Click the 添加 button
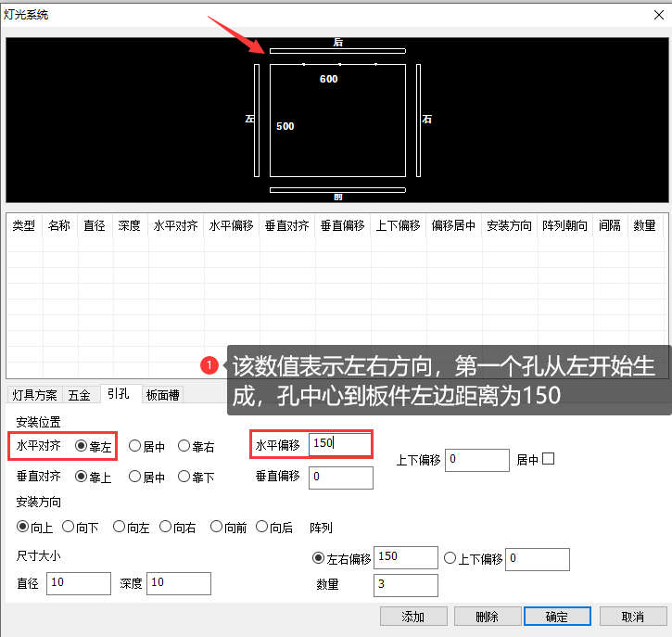 point(413,617)
